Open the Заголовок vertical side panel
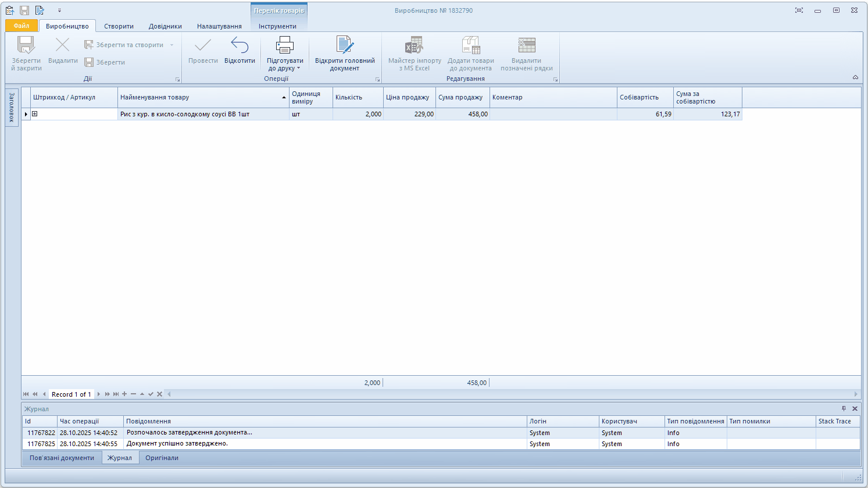The image size is (868, 488). point(12,107)
